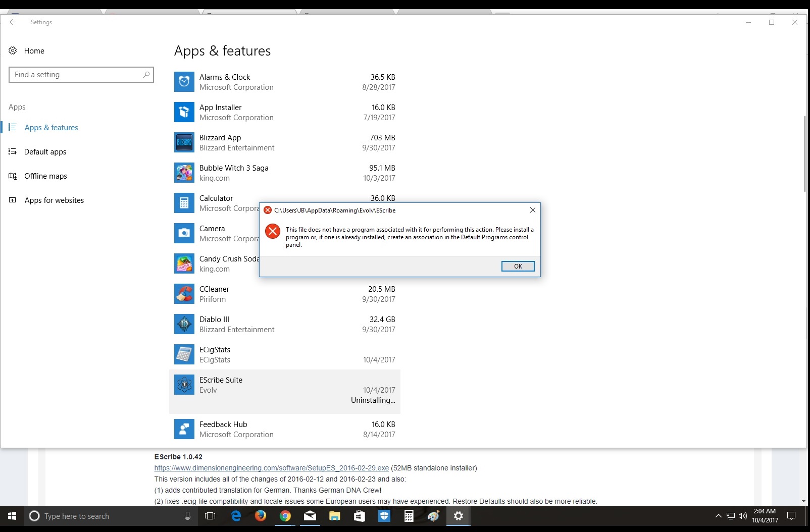
Task: Click the Feedback Hub icon
Action: (184, 429)
